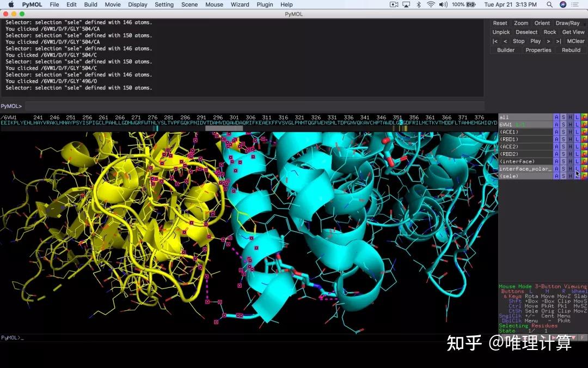Image resolution: width=588 pixels, height=368 pixels.
Task: Open Action (A) menu for (ACE1)
Action: 556,132
